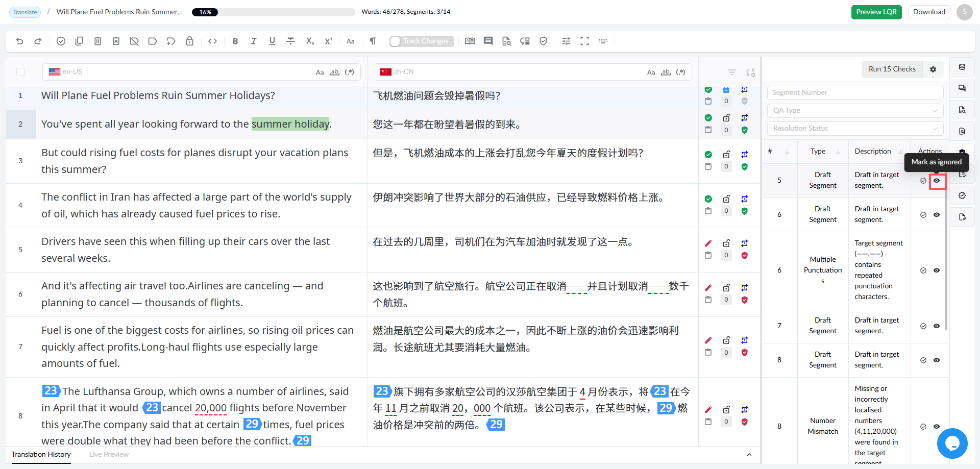This screenshot has height=469, width=980.
Task: Toggle whole-word match in en-US filter
Action: coord(334,72)
